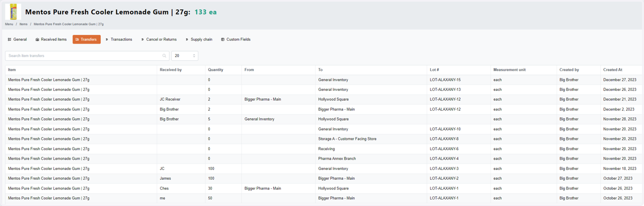Open the Custom Fields tab
The width and height of the screenshot is (644, 206).
236,39
